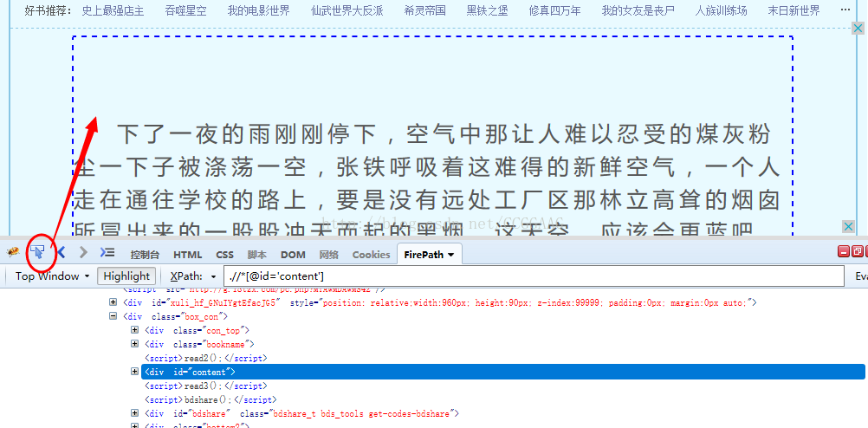868x428 pixels.
Task: Switch to the 脚本 tab
Action: click(x=257, y=255)
